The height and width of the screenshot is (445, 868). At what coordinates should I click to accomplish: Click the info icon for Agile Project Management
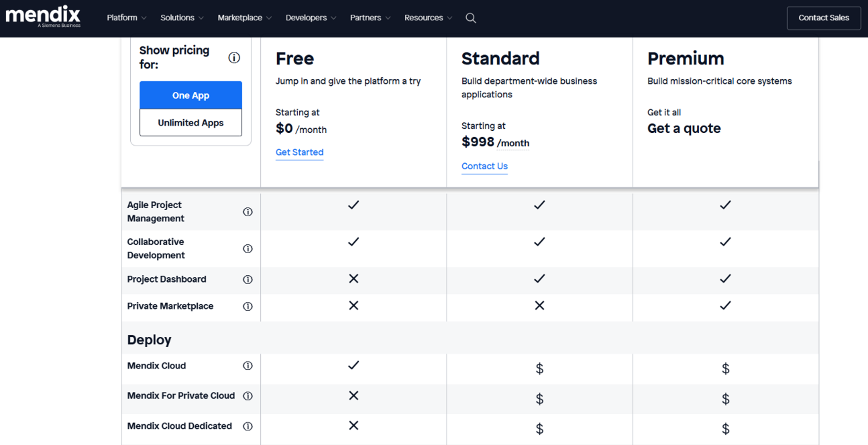coord(248,212)
